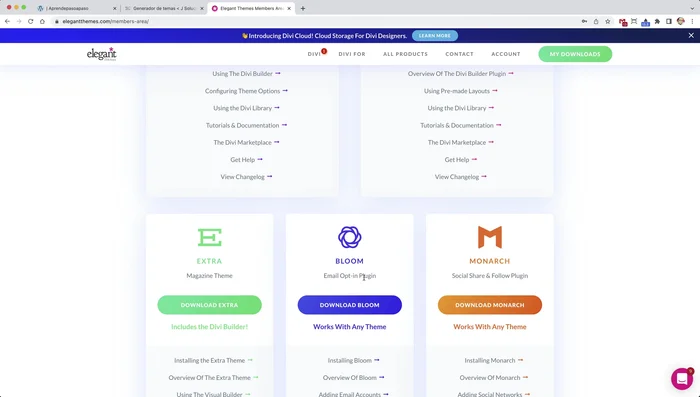700x397 pixels.
Task: Open The Divi Marketplace in left card
Action: tap(246, 142)
